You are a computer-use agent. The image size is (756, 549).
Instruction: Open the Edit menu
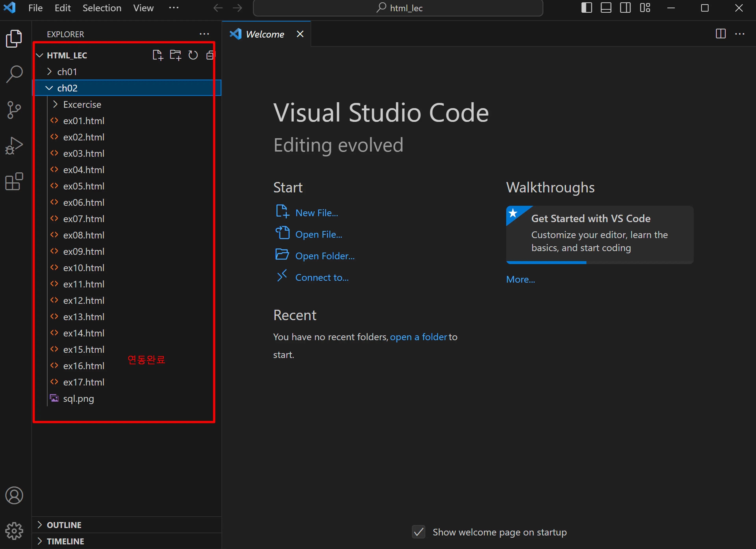pos(63,8)
